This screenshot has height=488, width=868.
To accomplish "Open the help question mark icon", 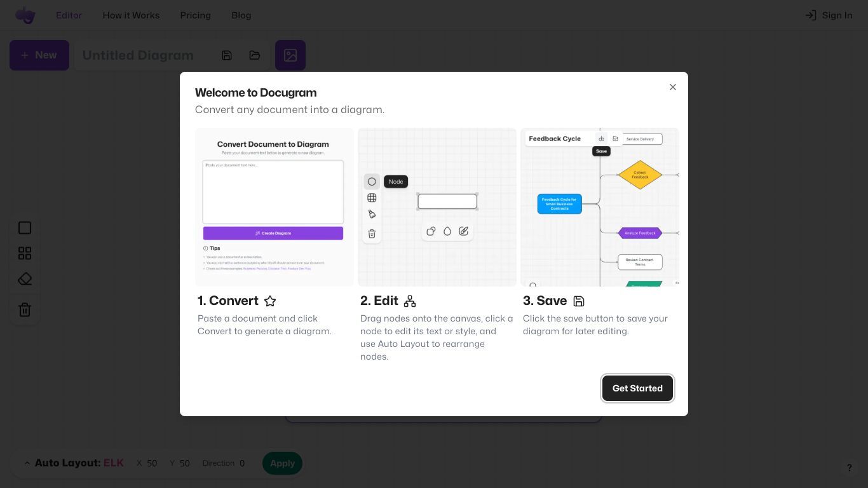I will pos(849,468).
